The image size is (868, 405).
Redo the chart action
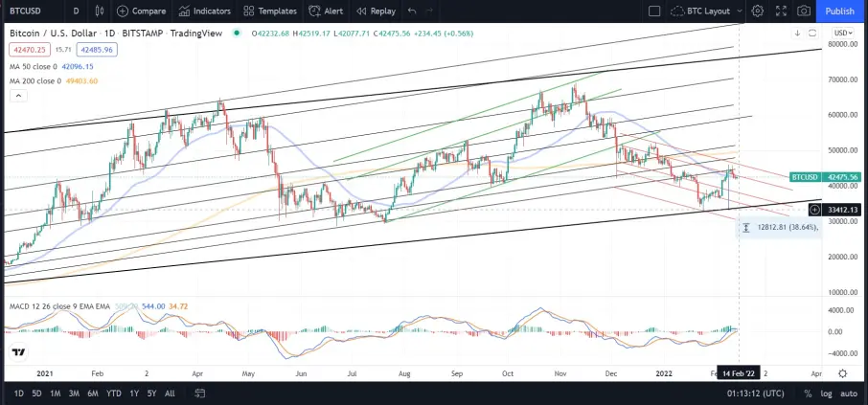point(429,11)
